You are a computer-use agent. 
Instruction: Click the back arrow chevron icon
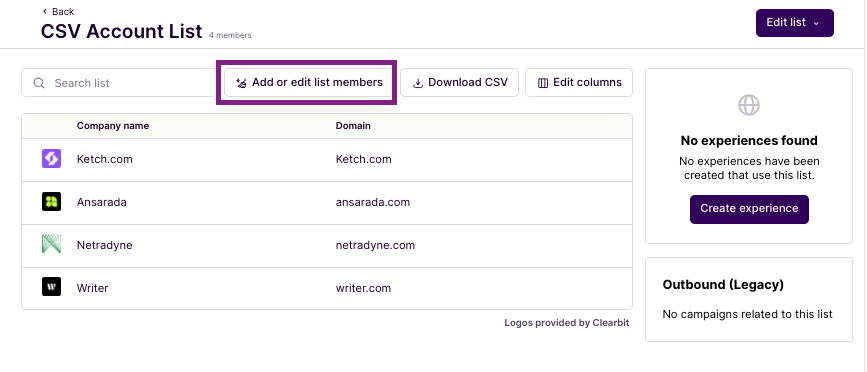coord(44,12)
